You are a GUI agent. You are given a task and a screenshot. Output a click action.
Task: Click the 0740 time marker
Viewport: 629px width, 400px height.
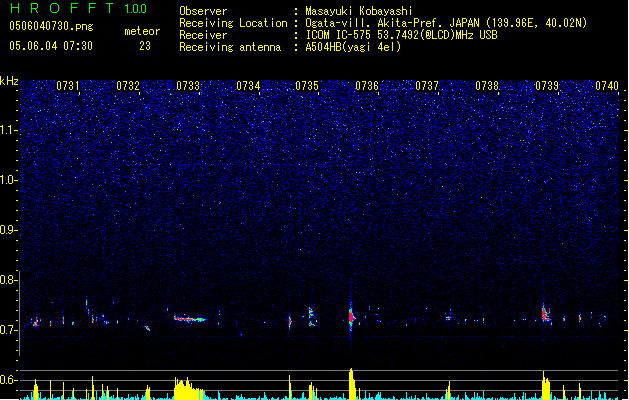(x=607, y=86)
